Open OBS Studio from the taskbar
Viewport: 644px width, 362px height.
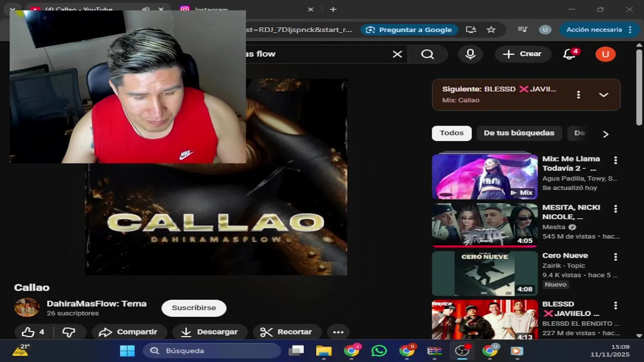pyautogui.click(x=462, y=350)
